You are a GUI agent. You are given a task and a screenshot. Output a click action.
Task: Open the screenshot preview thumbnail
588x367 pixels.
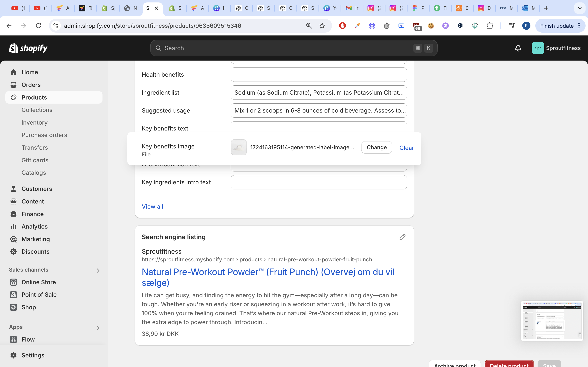[552, 321]
